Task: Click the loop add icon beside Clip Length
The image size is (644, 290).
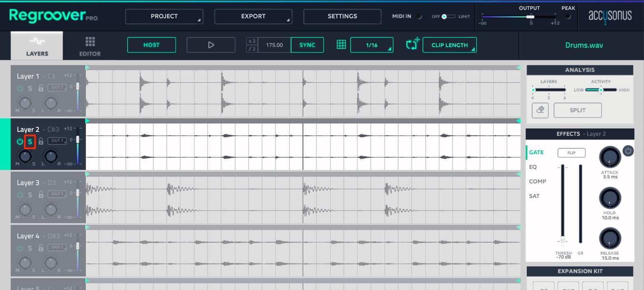Action: [413, 44]
